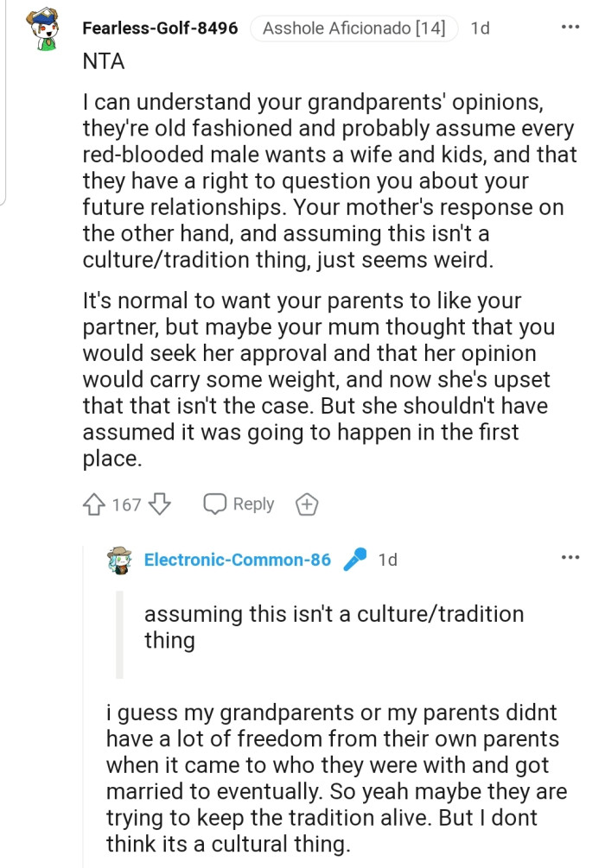
Task: Tap the blue OP microphone icon
Action: point(354,561)
